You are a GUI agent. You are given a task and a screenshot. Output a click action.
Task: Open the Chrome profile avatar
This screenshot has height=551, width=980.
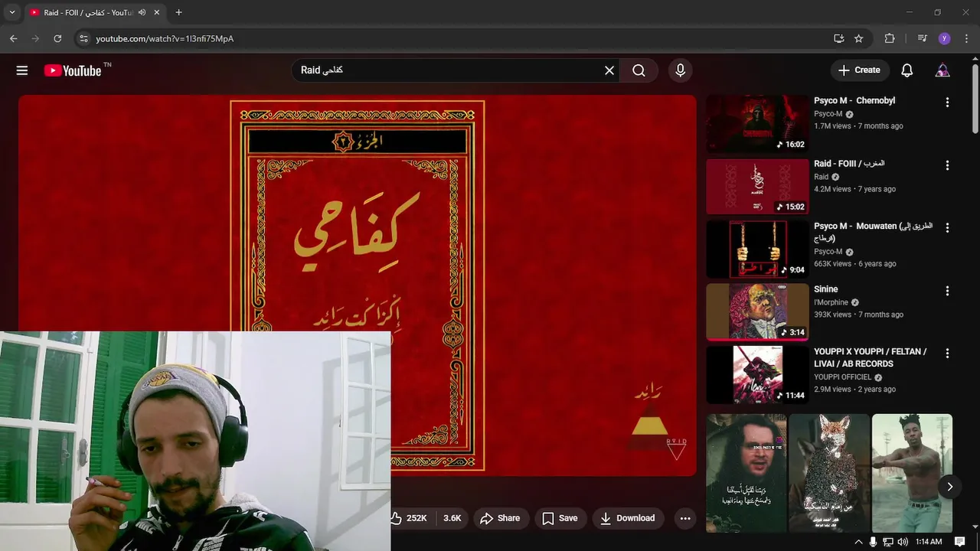click(x=944, y=38)
